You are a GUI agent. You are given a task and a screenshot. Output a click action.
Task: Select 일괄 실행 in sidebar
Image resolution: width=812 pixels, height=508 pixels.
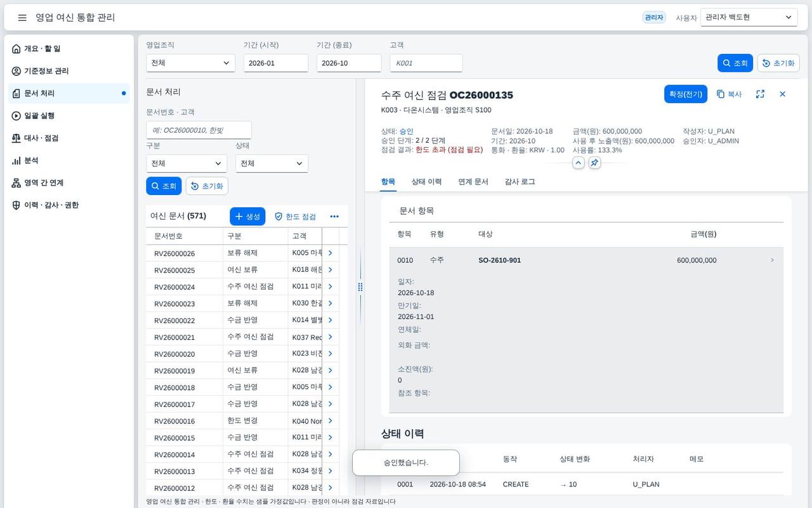pos(69,116)
